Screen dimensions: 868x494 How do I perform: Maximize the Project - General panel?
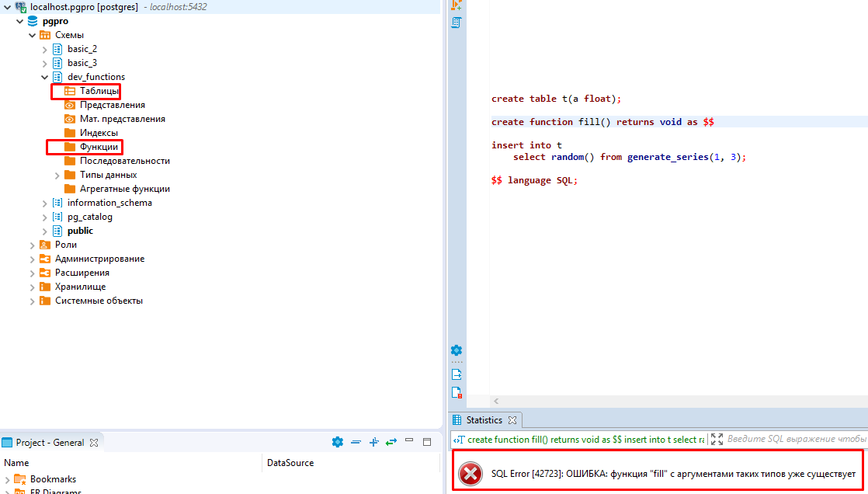427,441
